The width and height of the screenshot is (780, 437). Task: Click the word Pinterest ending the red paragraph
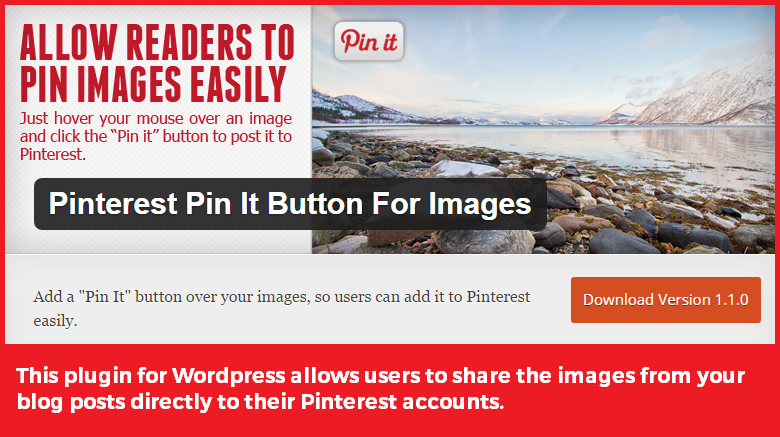click(x=52, y=154)
